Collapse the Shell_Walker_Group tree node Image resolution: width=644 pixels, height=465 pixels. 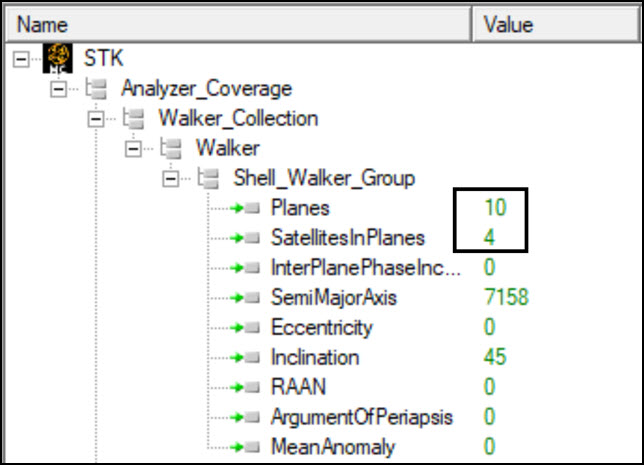point(169,178)
